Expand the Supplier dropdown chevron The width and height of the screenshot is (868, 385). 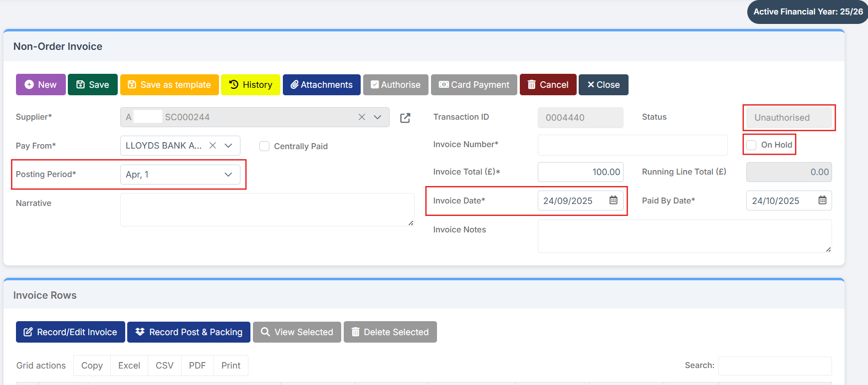pos(378,117)
